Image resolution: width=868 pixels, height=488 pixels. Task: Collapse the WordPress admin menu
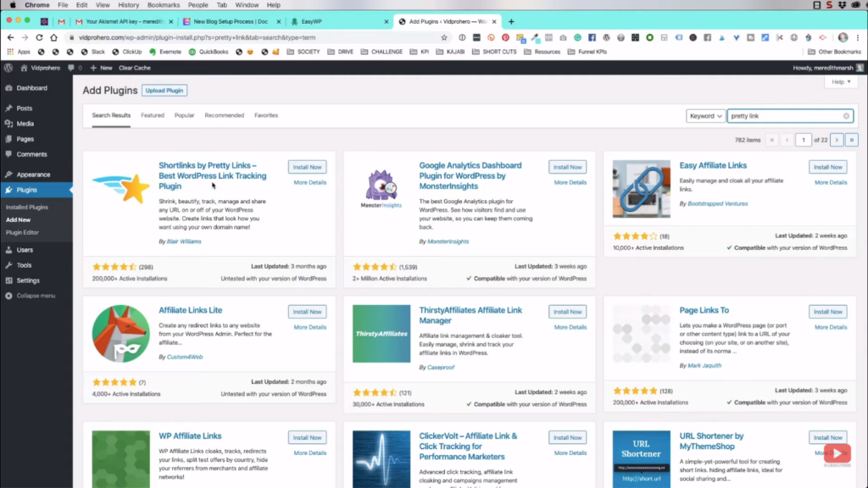pyautogui.click(x=31, y=296)
